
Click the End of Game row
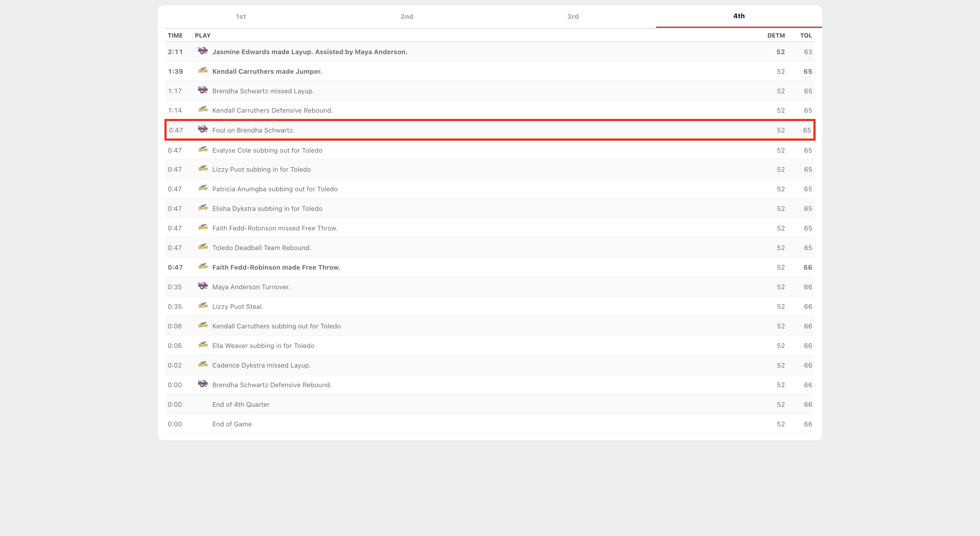[232, 424]
